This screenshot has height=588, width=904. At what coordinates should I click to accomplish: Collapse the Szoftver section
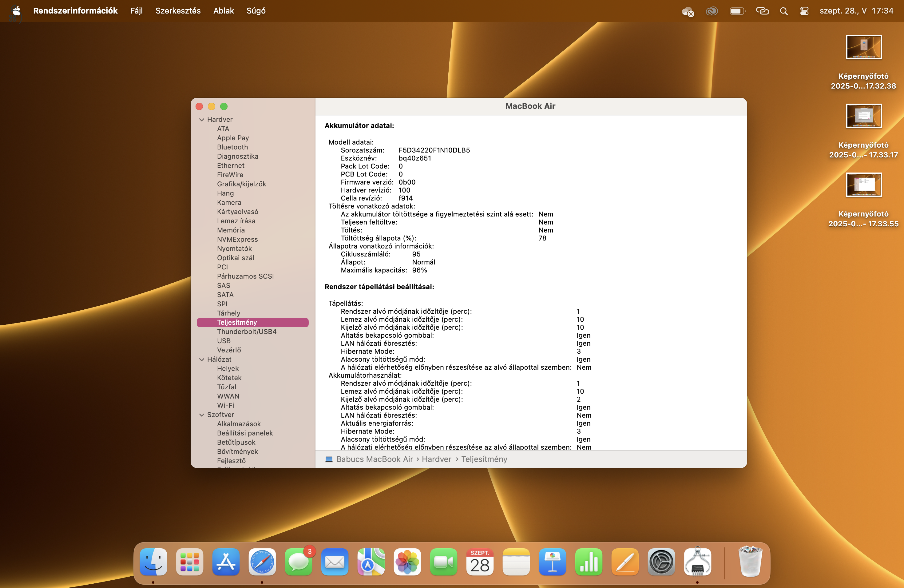202,415
